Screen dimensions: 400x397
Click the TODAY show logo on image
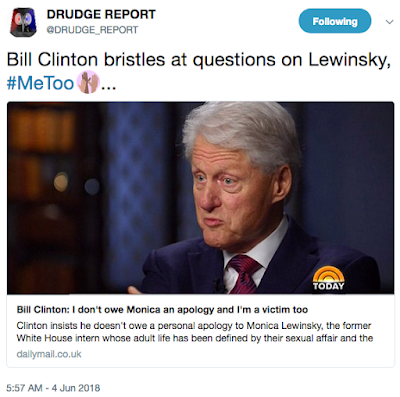pyautogui.click(x=328, y=278)
